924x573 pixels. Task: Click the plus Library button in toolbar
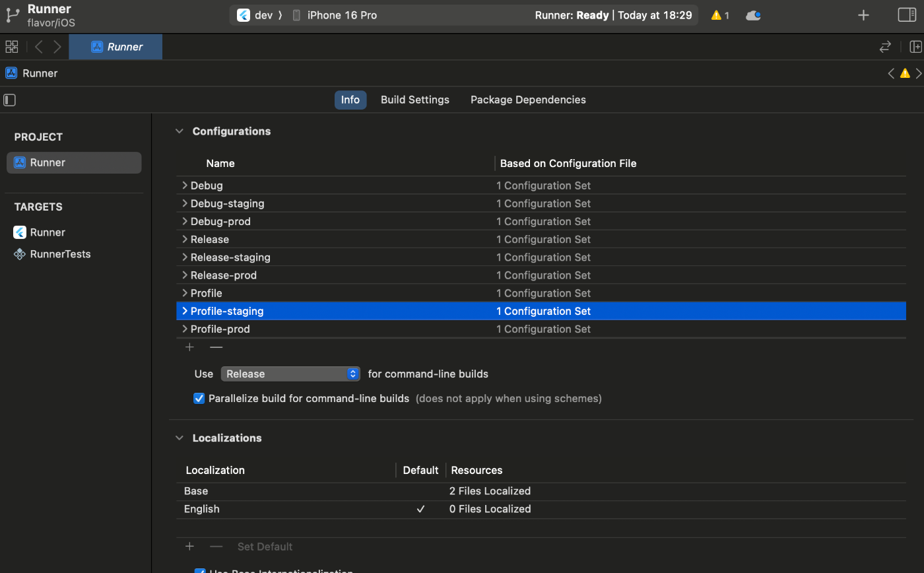point(863,15)
